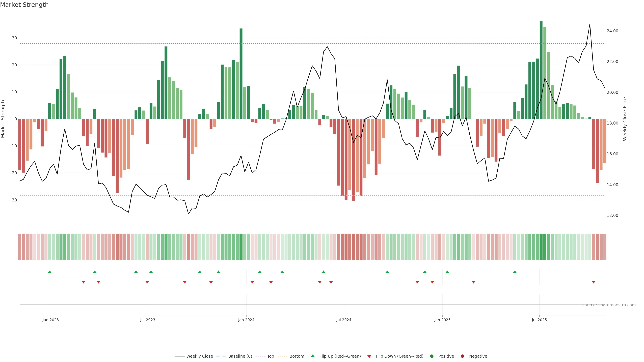Click the dark red Negative legend circle

point(462,356)
